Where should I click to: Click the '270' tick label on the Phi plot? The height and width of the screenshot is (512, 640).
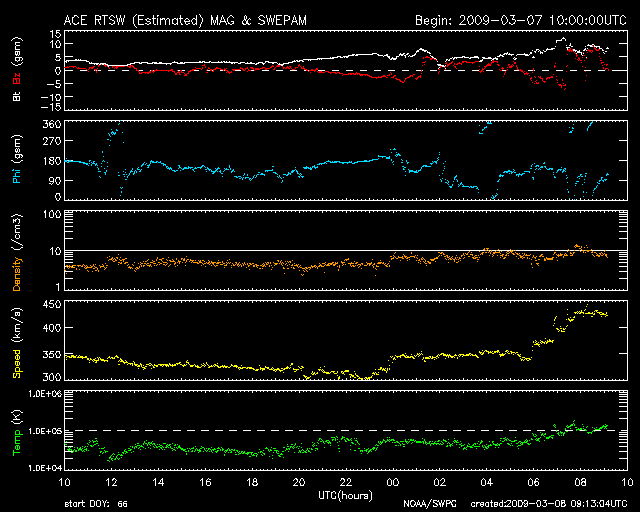point(52,141)
